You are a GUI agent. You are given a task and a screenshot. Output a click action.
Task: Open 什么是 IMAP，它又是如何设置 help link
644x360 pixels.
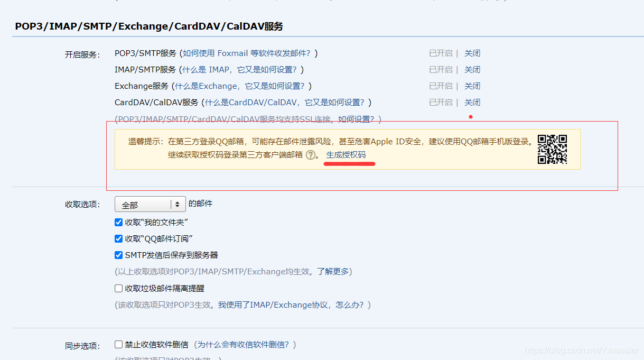(240, 70)
